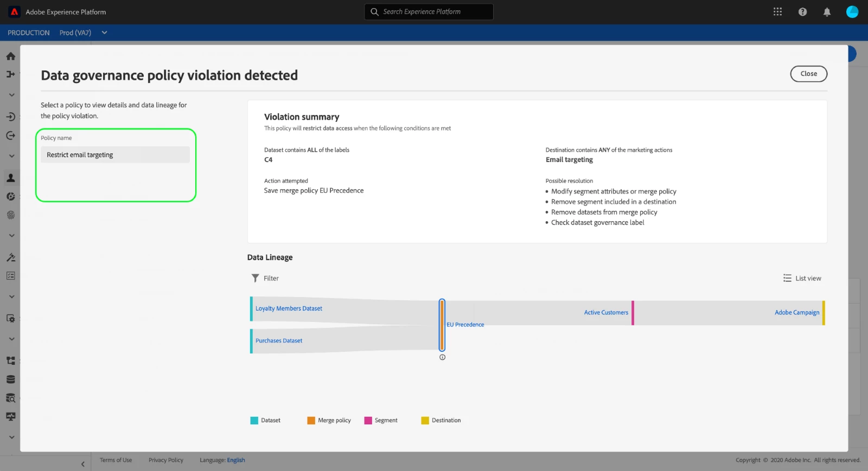Change language via the English link

point(236,460)
